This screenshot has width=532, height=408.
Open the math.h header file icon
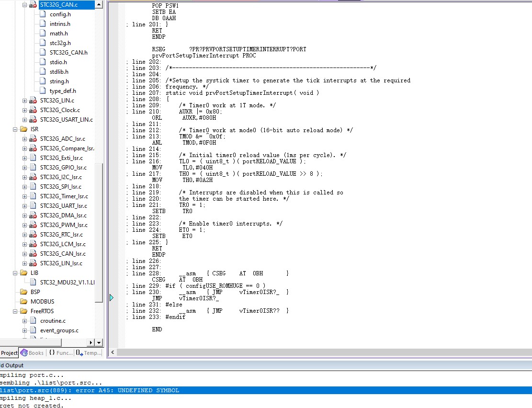point(43,33)
